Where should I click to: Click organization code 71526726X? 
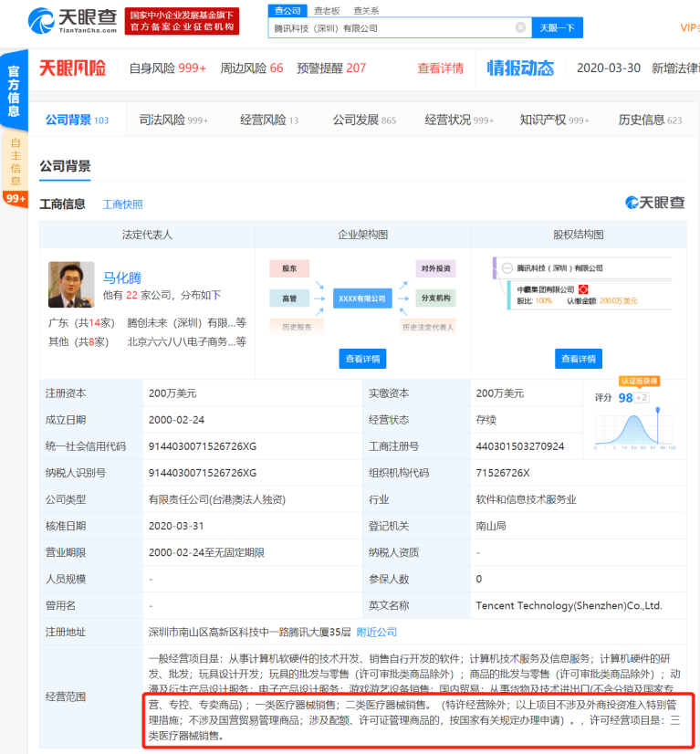(502, 473)
